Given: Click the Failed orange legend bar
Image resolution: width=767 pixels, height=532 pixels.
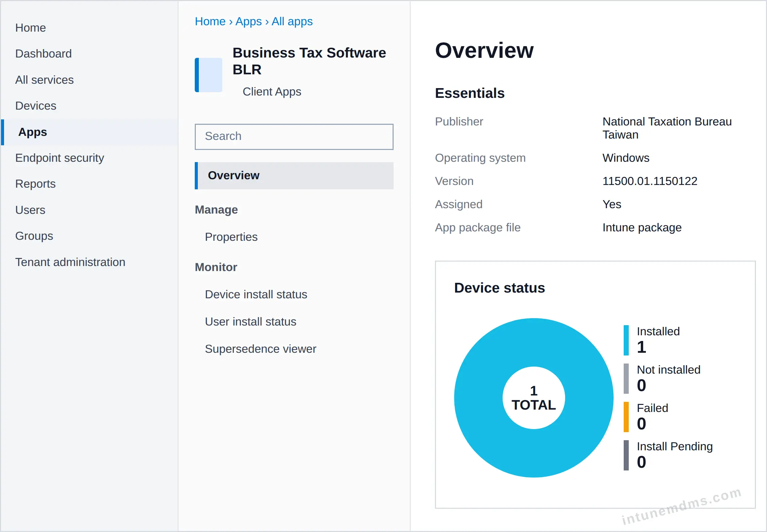Looking at the screenshot, I should click(626, 417).
